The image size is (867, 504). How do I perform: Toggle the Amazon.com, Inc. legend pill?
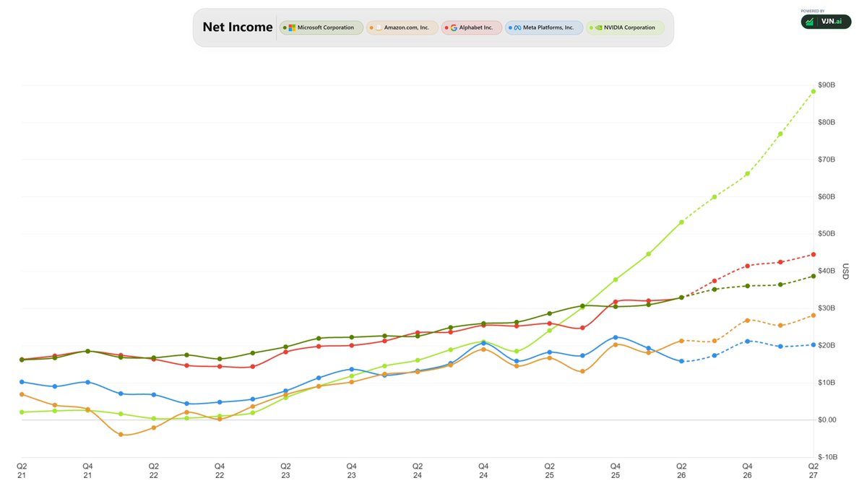(402, 28)
